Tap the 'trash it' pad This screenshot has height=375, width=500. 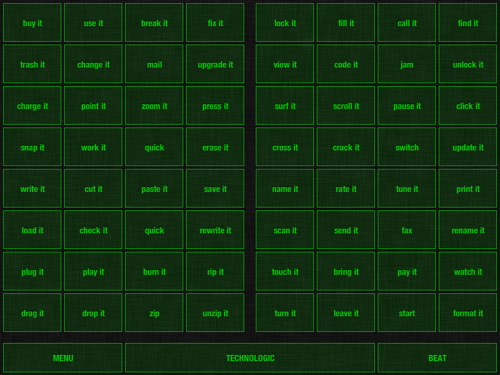[x=32, y=64]
